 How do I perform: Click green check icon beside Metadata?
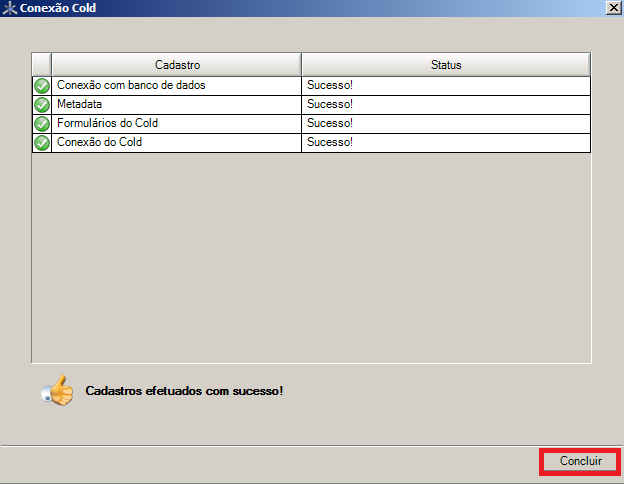tap(42, 105)
